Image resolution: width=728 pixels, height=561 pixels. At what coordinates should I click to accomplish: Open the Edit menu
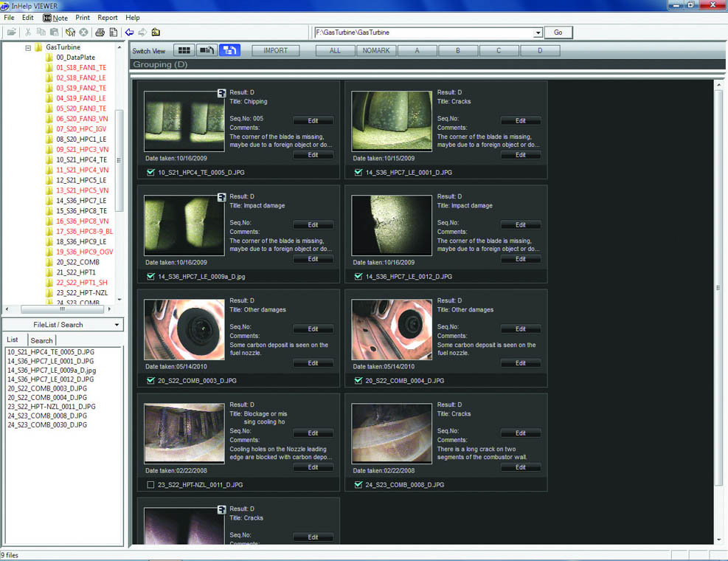tap(28, 18)
